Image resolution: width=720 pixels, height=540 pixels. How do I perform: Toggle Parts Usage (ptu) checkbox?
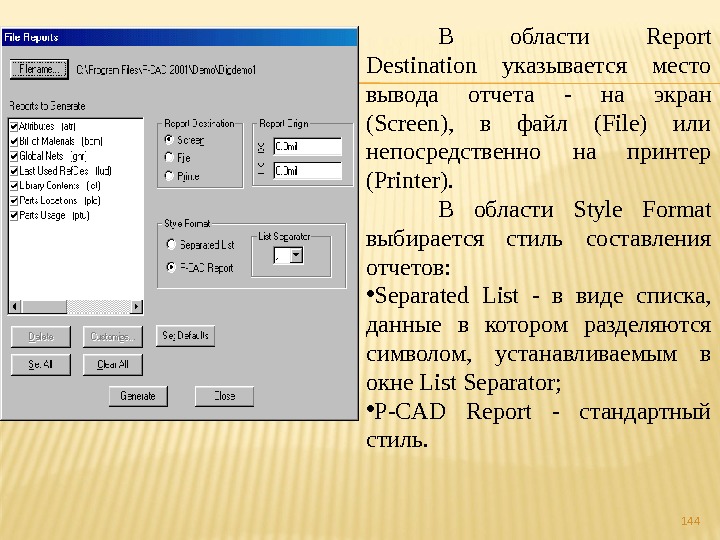pos(14,215)
